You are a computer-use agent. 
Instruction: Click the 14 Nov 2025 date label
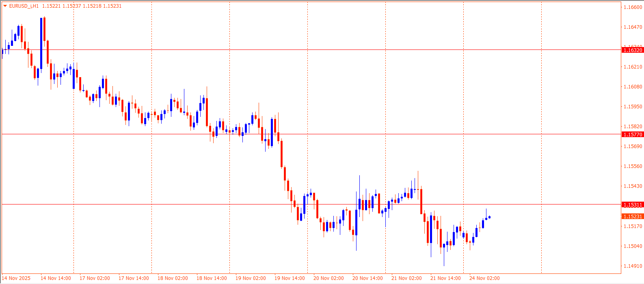coord(16,278)
